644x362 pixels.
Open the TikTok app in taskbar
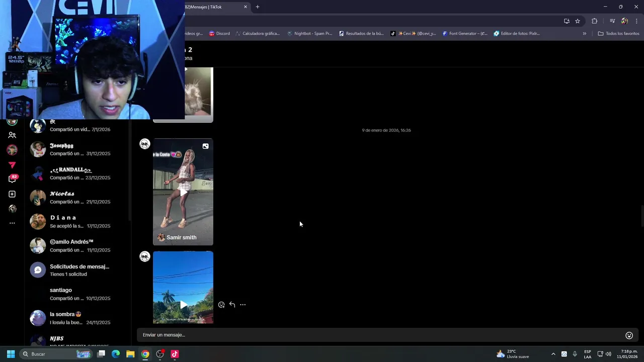pyautogui.click(x=175, y=354)
